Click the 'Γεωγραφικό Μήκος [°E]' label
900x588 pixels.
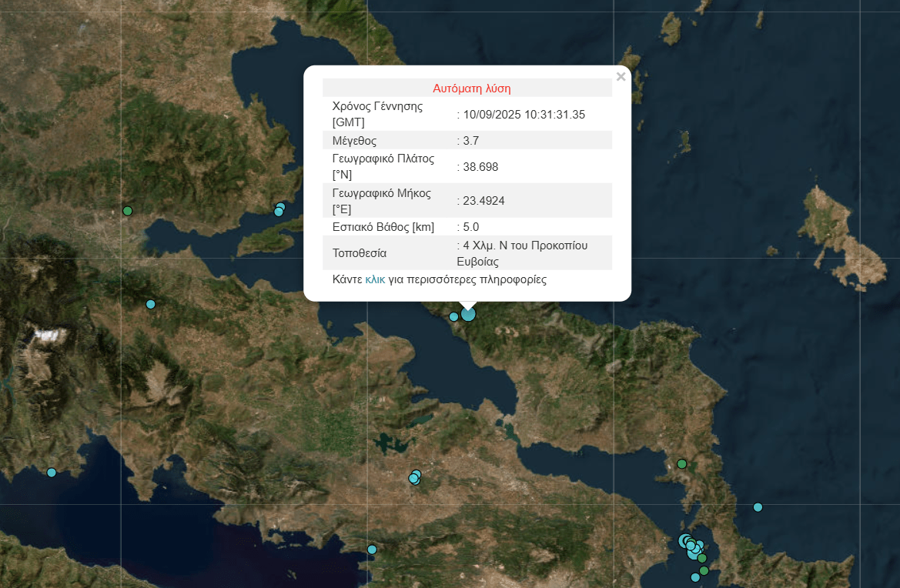tap(382, 201)
